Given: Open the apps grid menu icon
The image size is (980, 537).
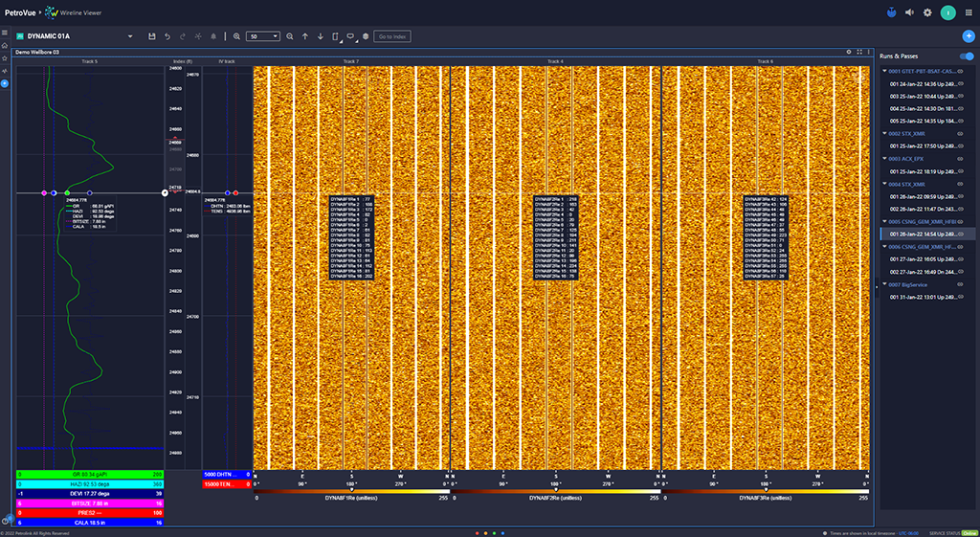Looking at the screenshot, I should point(968,12).
